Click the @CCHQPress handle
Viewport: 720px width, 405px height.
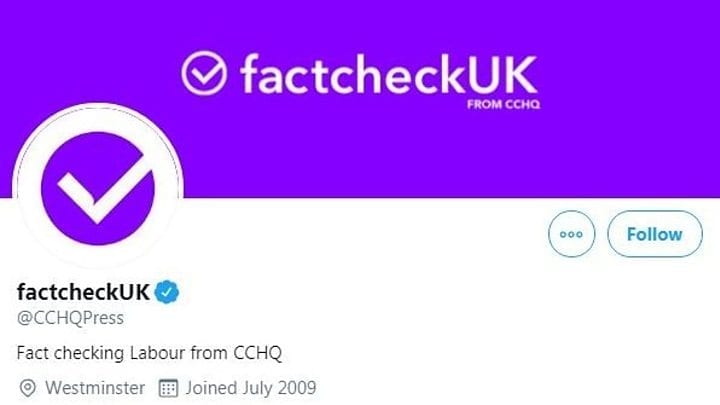click(71, 318)
